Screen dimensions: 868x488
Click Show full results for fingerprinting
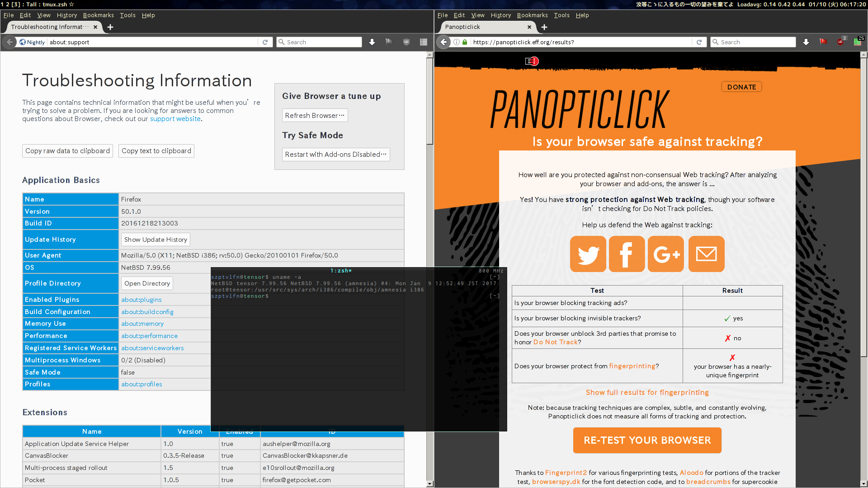(x=647, y=392)
